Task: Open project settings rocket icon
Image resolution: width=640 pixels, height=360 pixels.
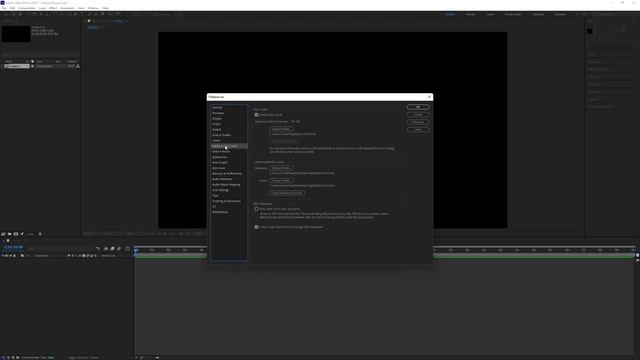Action: coord(22,234)
